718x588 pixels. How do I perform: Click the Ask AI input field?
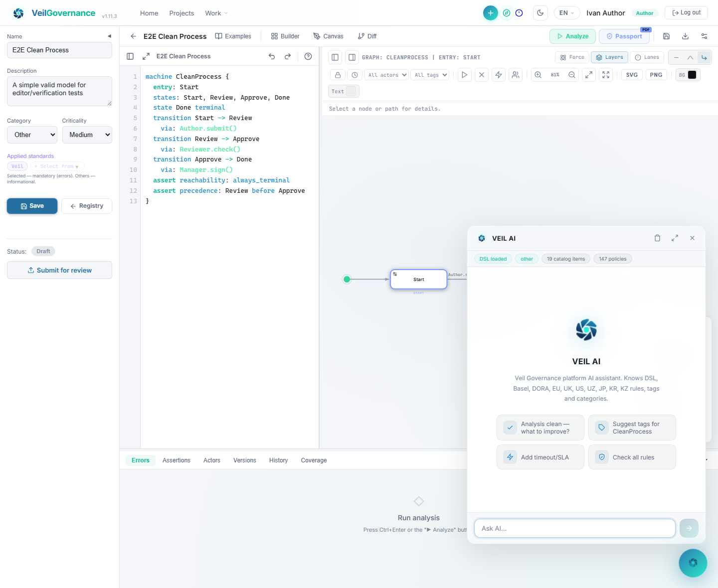pyautogui.click(x=574, y=528)
